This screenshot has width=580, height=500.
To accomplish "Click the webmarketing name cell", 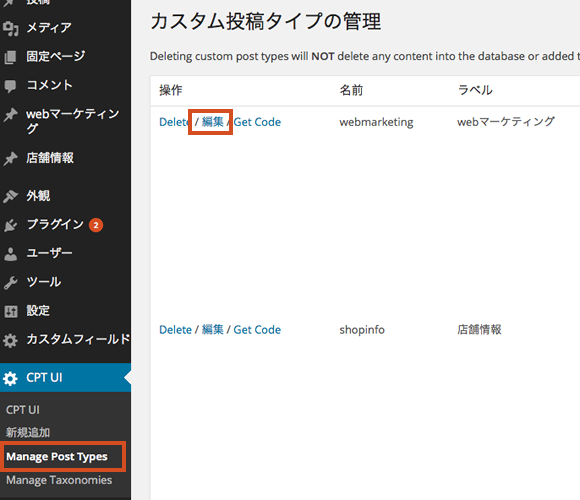I will (x=377, y=122).
